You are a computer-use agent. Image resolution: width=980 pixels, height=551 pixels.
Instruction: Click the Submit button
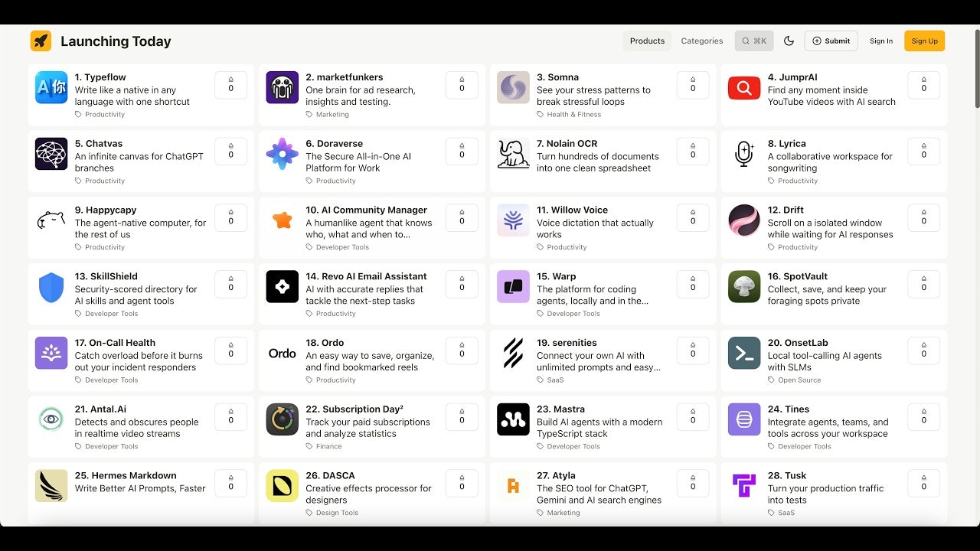(x=831, y=41)
